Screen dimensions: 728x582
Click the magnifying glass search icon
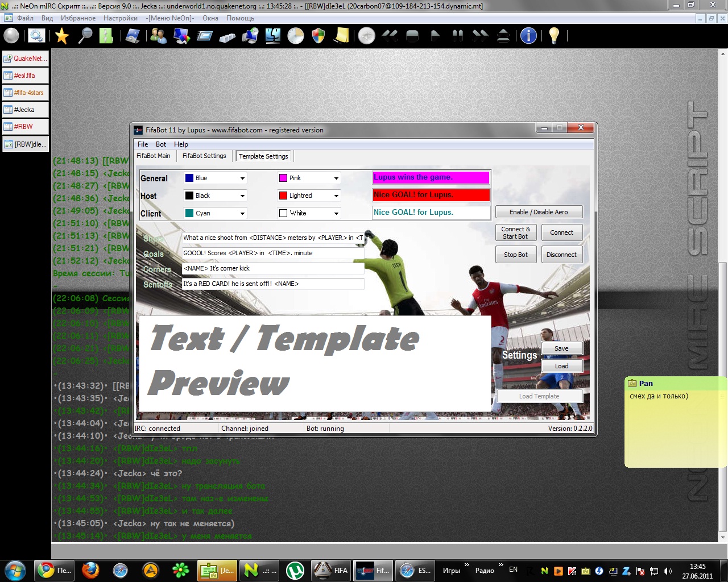[x=85, y=36]
